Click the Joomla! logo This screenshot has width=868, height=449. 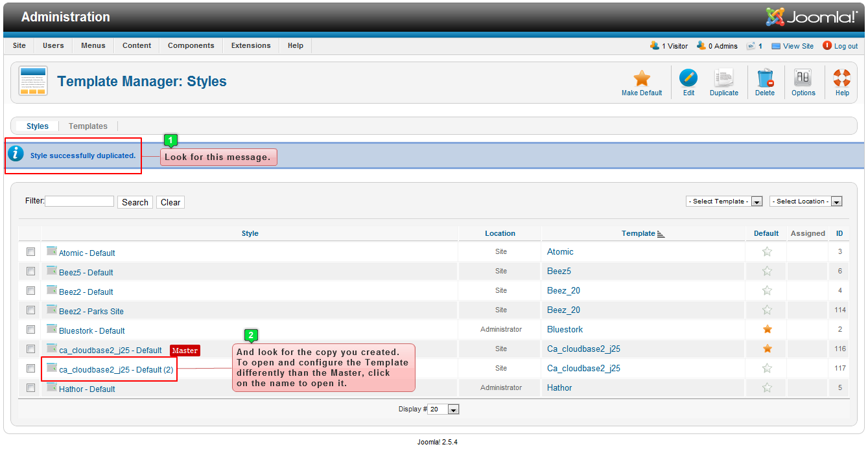tap(811, 17)
